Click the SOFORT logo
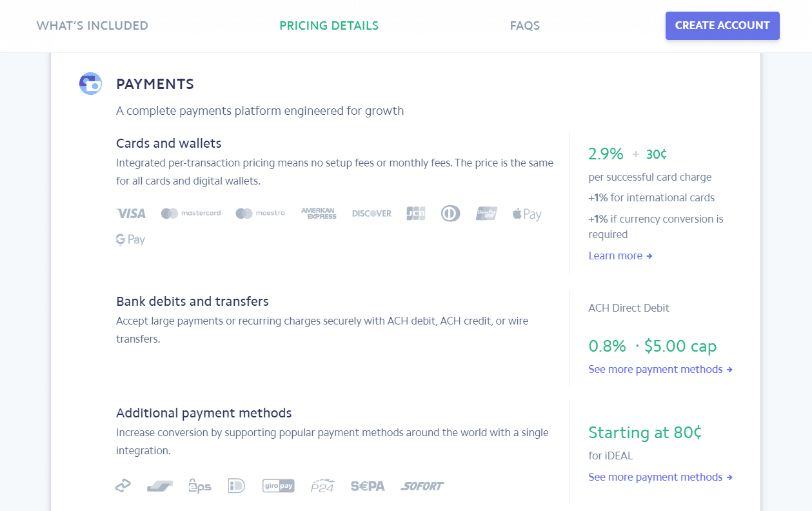This screenshot has height=511, width=812. click(422, 486)
